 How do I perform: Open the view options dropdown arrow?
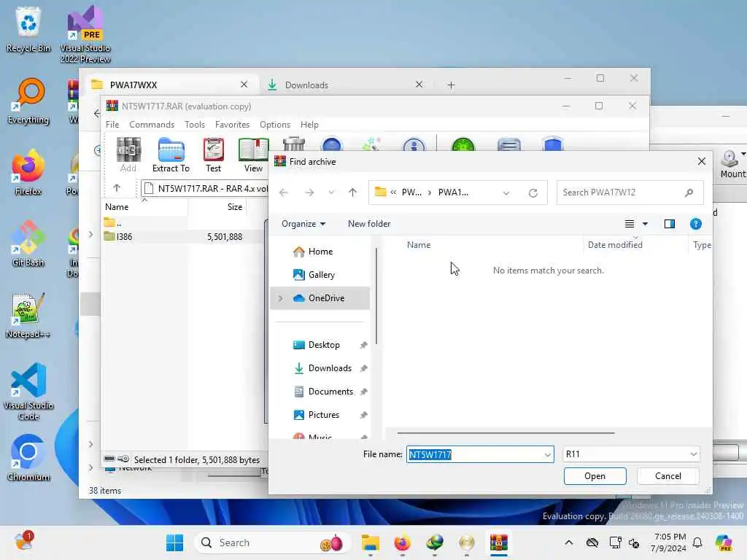[x=645, y=224]
